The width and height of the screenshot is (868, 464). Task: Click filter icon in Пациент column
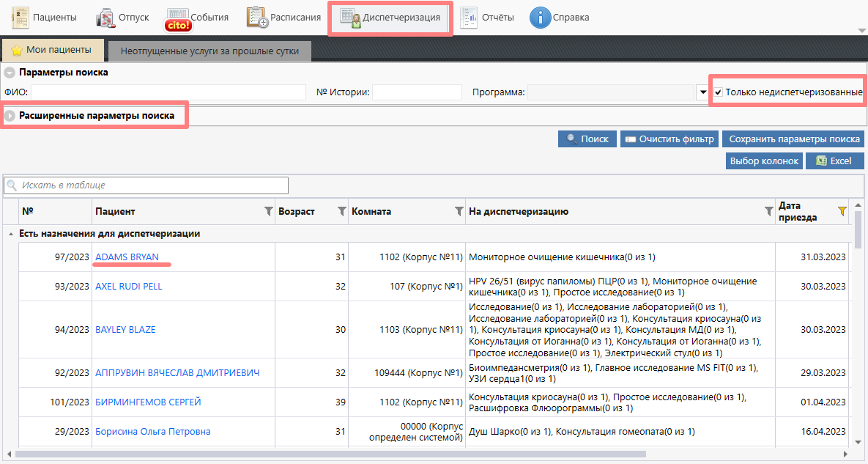point(268,211)
